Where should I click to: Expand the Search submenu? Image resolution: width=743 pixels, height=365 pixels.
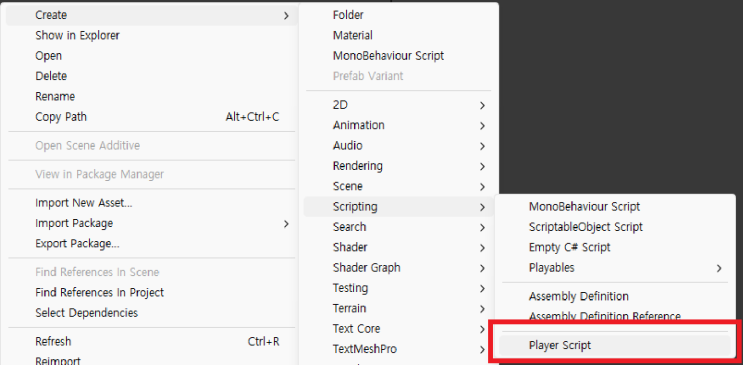[x=398, y=228]
